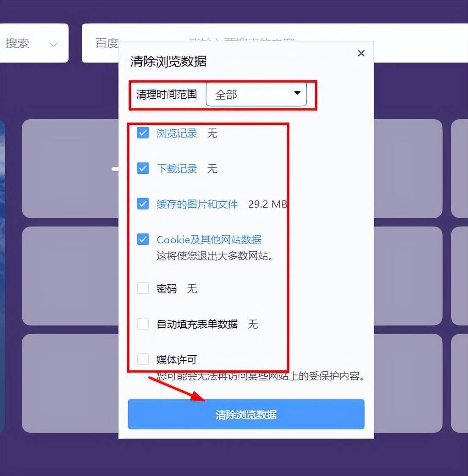Tick the 媒体许可 checkbox
468x476 pixels.
pyautogui.click(x=143, y=359)
